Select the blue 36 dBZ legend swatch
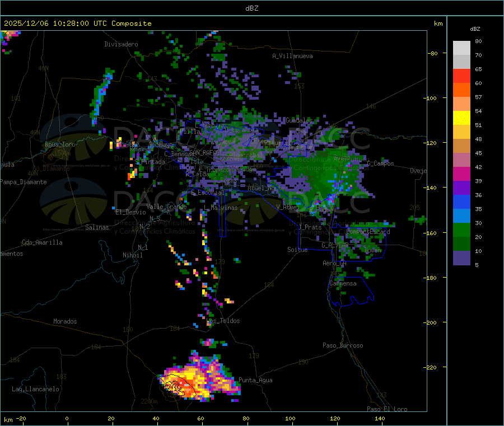 [x=461, y=202]
